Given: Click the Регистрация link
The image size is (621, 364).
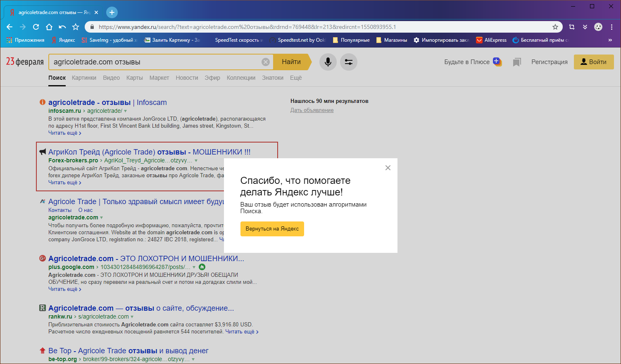Looking at the screenshot, I should 550,62.
